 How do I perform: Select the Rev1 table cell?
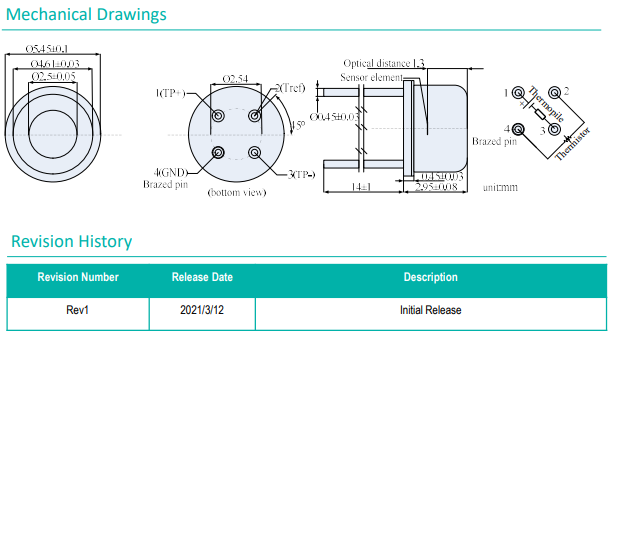pos(78,311)
